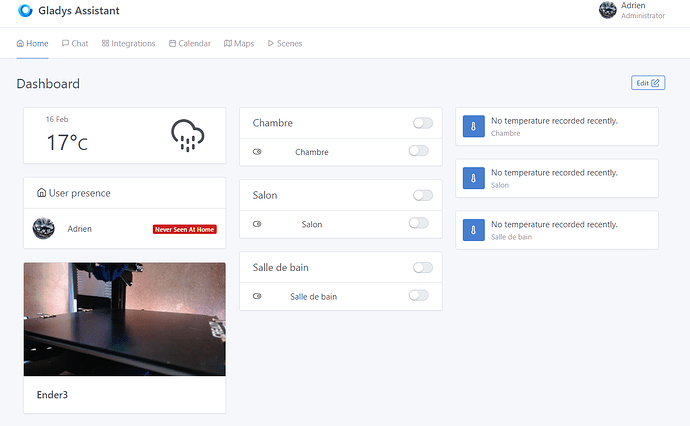
Task: Click the Edit dashboard button
Action: pos(648,83)
